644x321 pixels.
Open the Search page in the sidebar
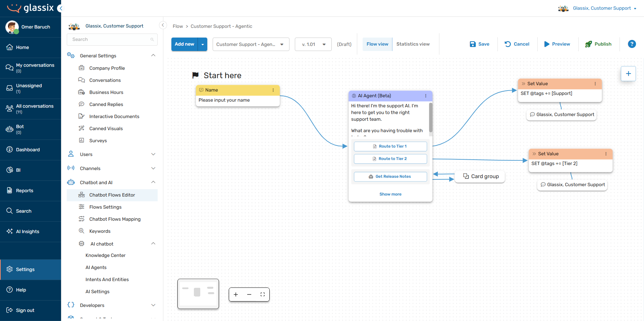(31, 211)
